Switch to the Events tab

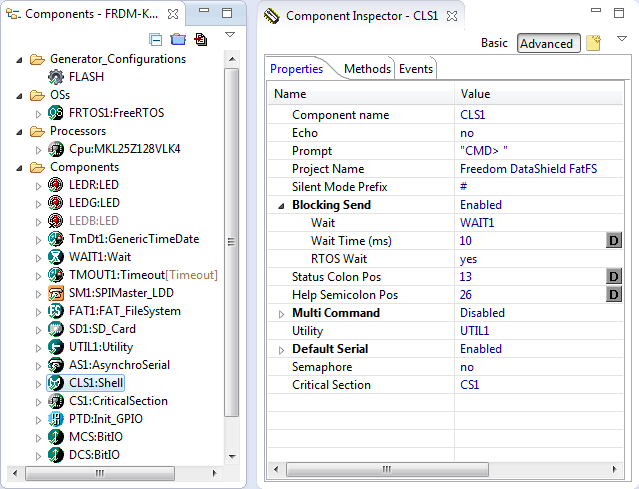point(416,69)
